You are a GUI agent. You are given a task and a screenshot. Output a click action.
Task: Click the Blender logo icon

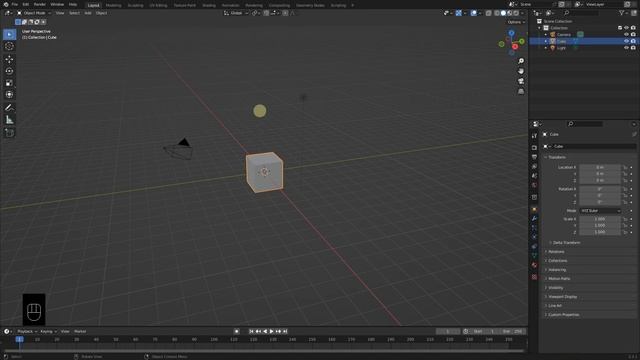[x=6, y=4]
